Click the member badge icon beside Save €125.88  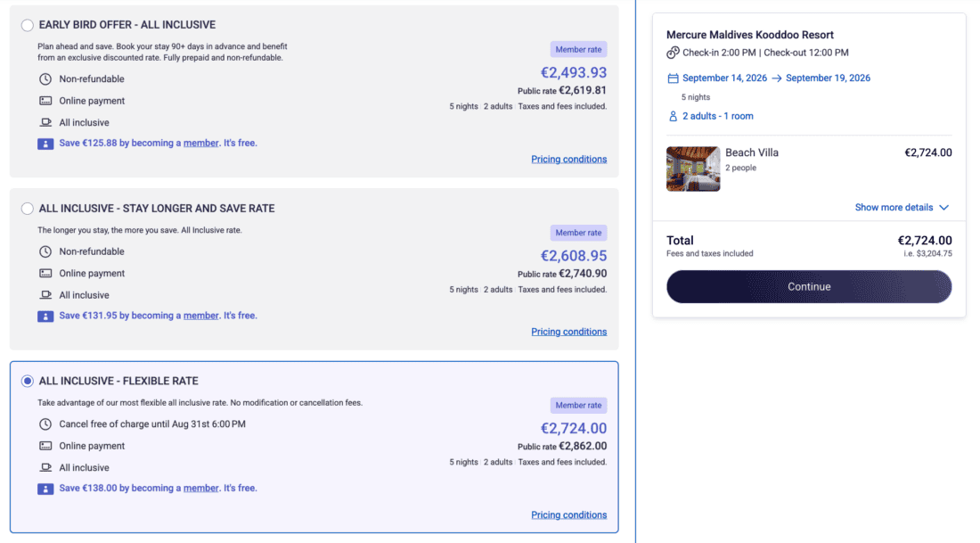click(x=45, y=144)
